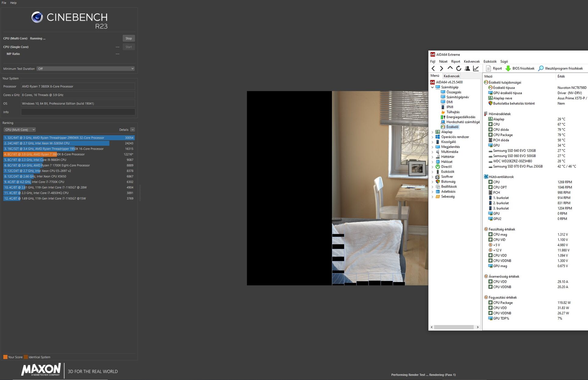The width and height of the screenshot is (588, 380).
Task: Click the user profile icon in toolbar
Action: pos(467,68)
